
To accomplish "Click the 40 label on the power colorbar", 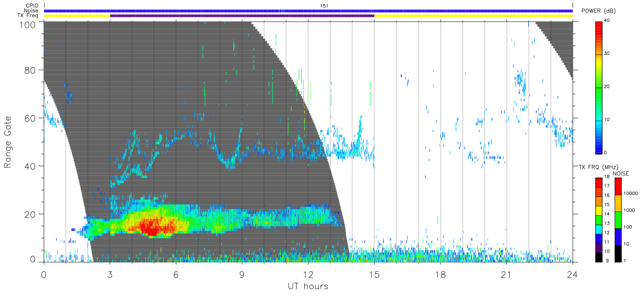I will 608,21.
